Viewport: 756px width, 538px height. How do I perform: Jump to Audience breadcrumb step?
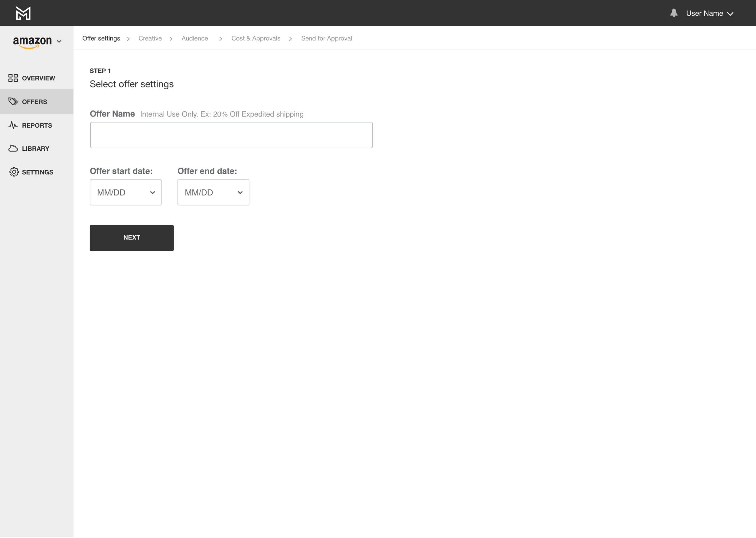tap(195, 38)
